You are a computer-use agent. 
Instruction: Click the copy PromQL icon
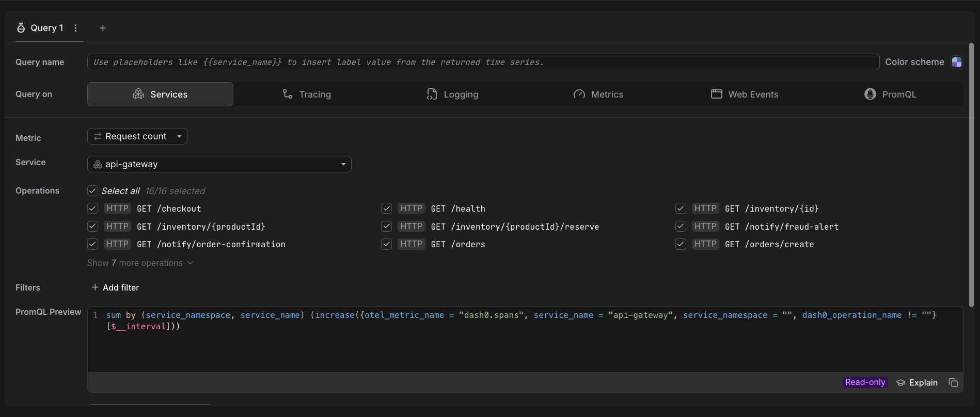point(953,382)
